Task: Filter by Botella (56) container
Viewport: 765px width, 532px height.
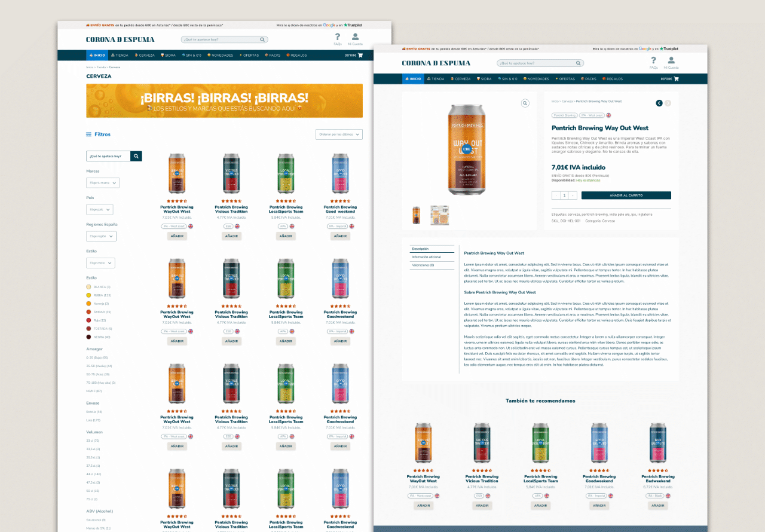Action: pos(94,412)
